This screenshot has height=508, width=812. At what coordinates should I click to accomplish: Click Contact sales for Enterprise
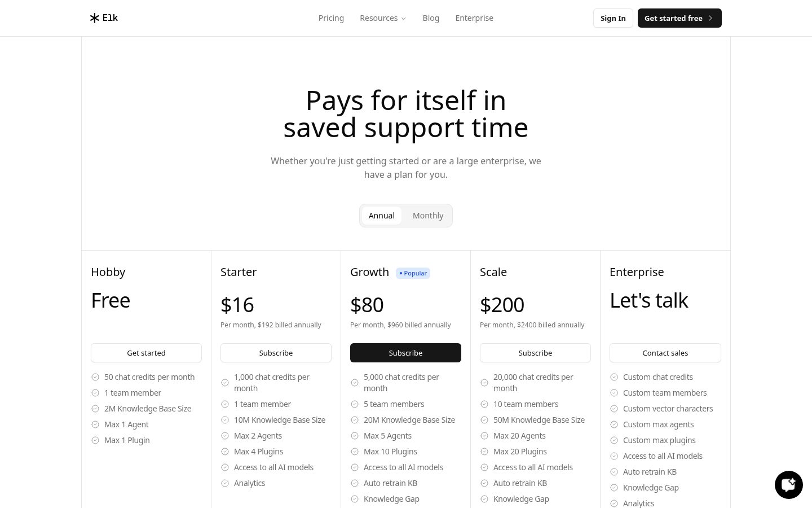pyautogui.click(x=665, y=353)
